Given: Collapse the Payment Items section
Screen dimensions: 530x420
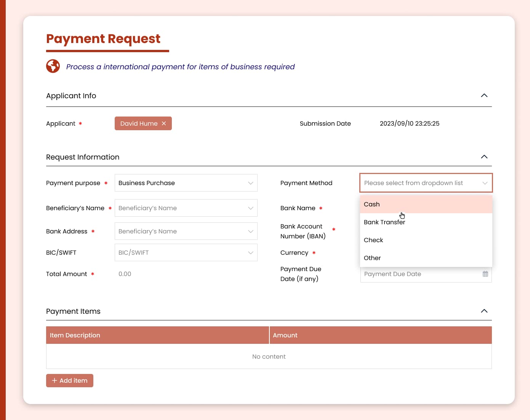Looking at the screenshot, I should tap(484, 311).
